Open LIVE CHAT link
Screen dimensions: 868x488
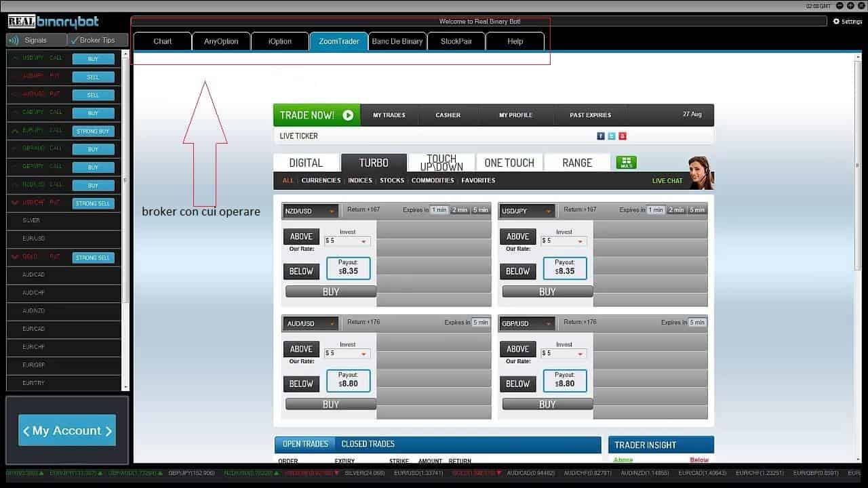[x=667, y=181]
